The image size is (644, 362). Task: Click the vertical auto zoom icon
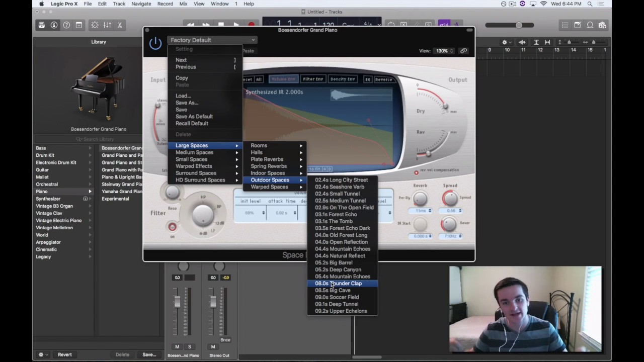tap(536, 42)
